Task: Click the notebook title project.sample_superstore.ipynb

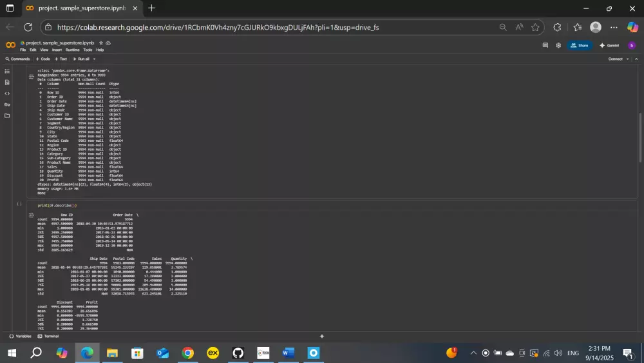Action: pyautogui.click(x=60, y=43)
